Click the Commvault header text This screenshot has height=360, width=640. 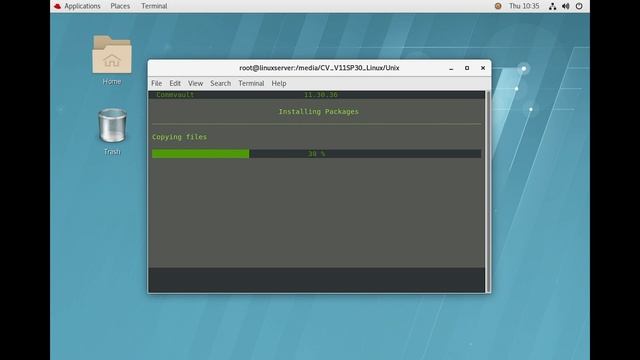pyautogui.click(x=175, y=95)
